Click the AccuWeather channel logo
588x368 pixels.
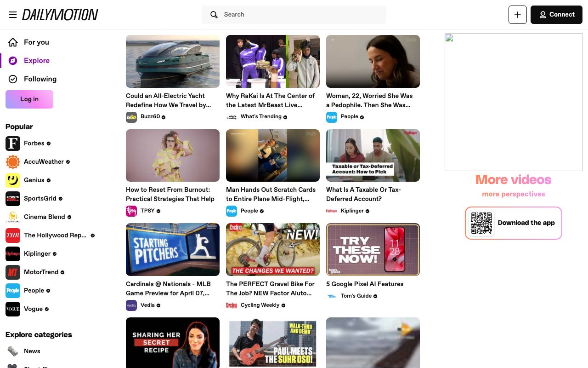click(x=13, y=162)
